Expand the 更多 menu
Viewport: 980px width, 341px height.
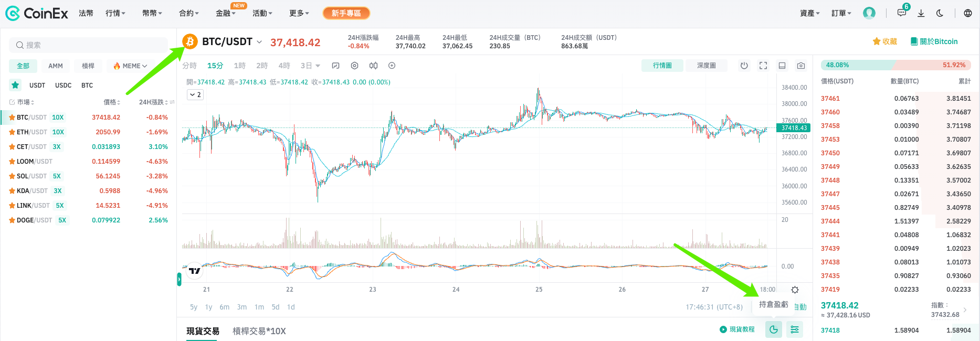click(x=299, y=13)
